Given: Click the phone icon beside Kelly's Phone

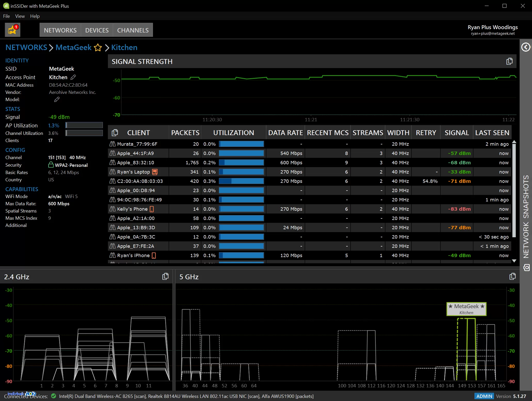Looking at the screenshot, I should point(152,209).
